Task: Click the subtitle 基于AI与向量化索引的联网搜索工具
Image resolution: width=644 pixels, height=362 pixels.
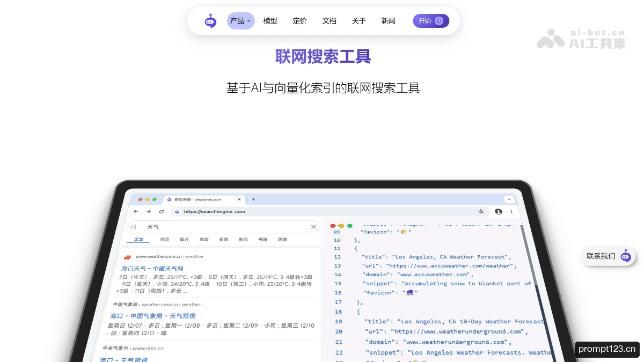Action: coord(323,88)
